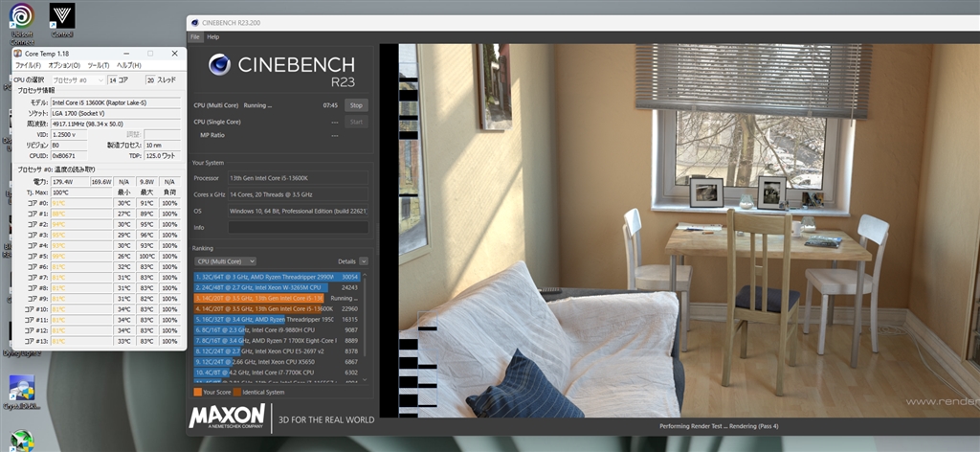Select ranking row 10 Core i7-7700K

pyautogui.click(x=277, y=373)
